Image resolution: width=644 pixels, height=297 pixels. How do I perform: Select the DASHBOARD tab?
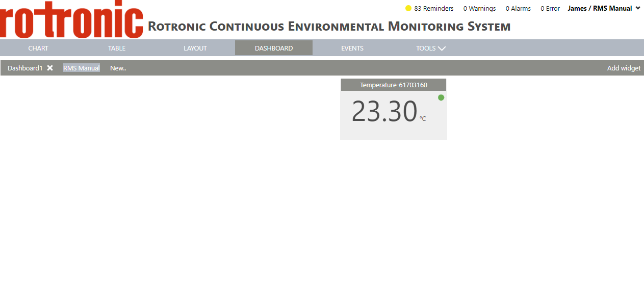[x=274, y=48]
